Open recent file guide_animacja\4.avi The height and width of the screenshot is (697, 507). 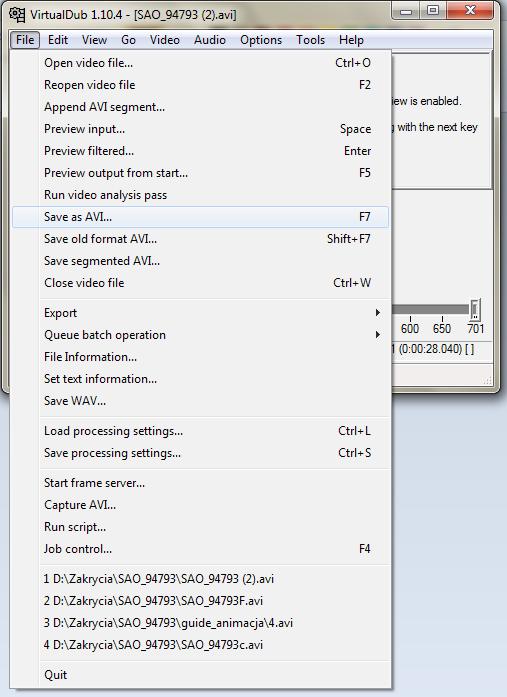(x=200, y=623)
